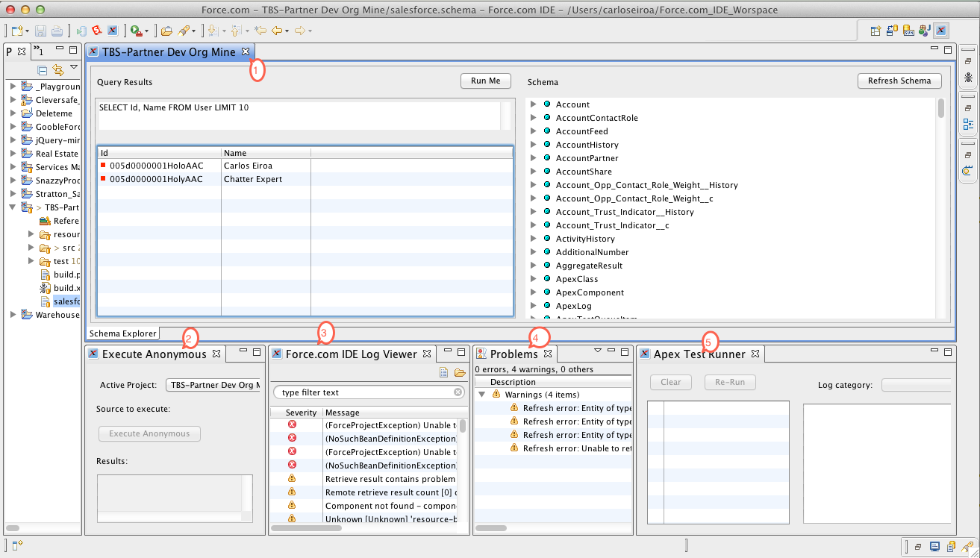Click the Clear button in Apex Test Runner
The width and height of the screenshot is (980, 558).
[x=671, y=382]
